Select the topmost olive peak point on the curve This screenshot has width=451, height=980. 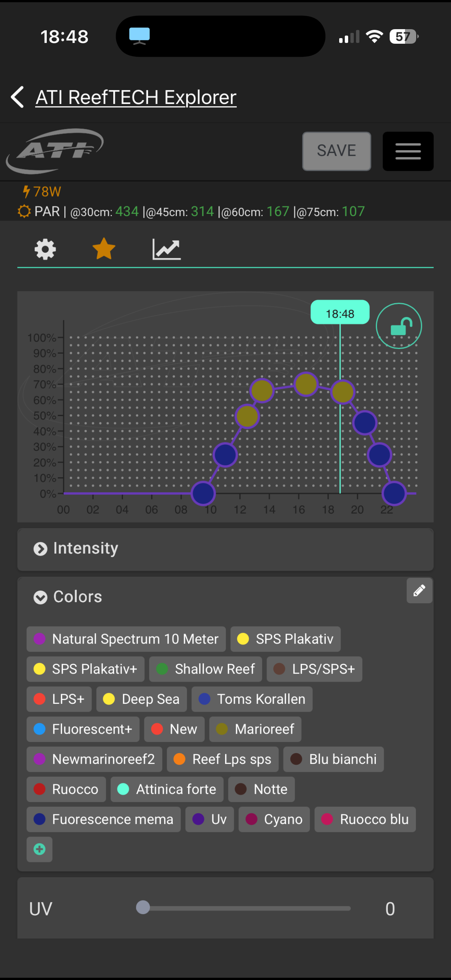(306, 384)
